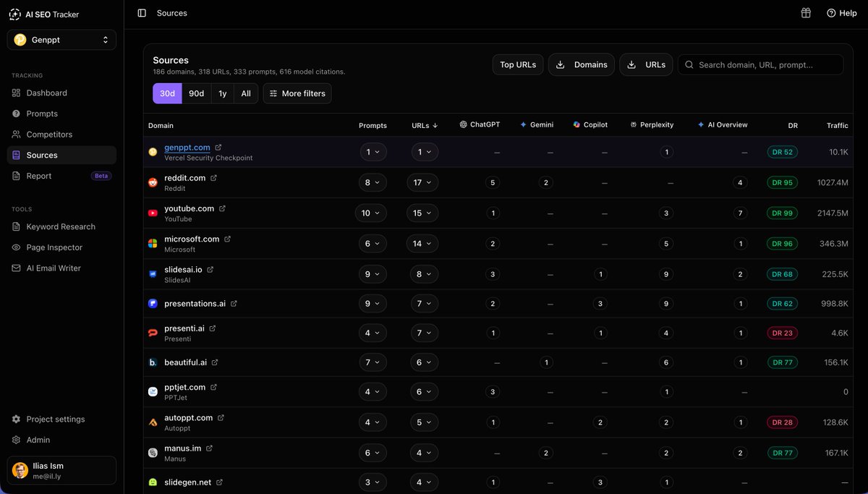The image size is (868, 494).
Task: Expand Prompts dropdown for reddit.com
Action: [x=373, y=182]
